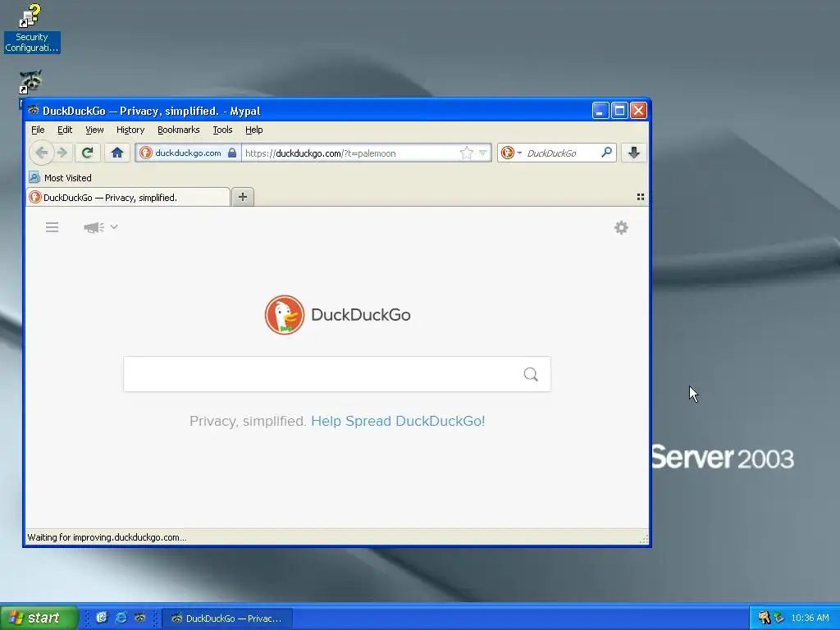
Task: Select the DuckDuckGo — Privacy, simplified tab
Action: click(128, 198)
